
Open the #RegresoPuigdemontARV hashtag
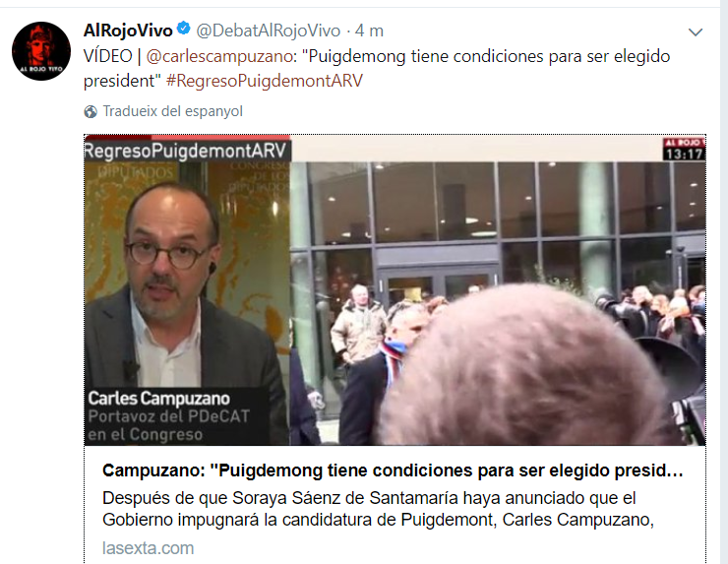(x=265, y=81)
